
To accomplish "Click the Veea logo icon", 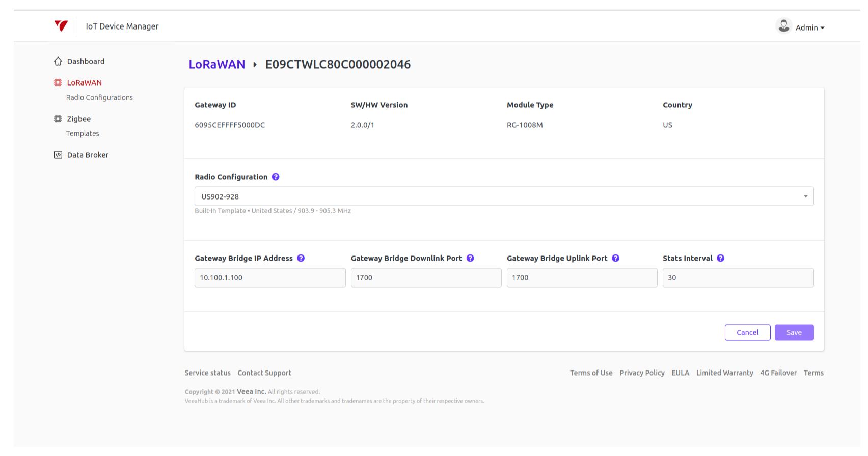I will pos(61,26).
